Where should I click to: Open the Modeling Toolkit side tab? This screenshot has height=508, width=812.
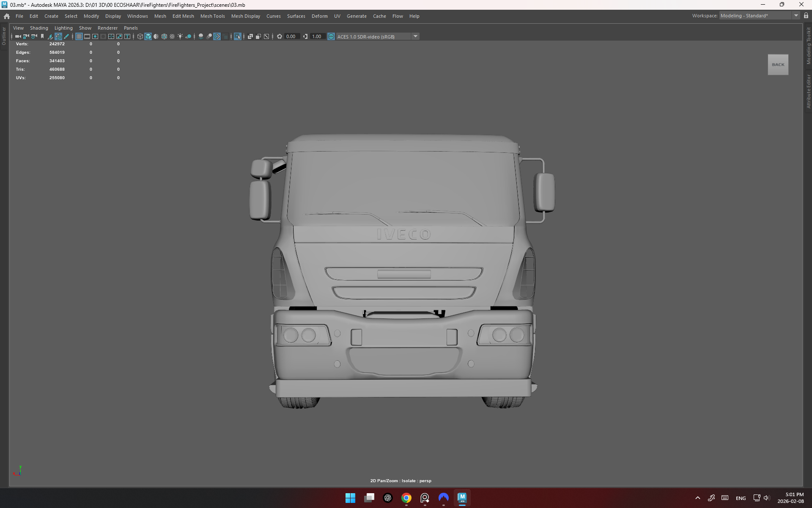(x=808, y=46)
